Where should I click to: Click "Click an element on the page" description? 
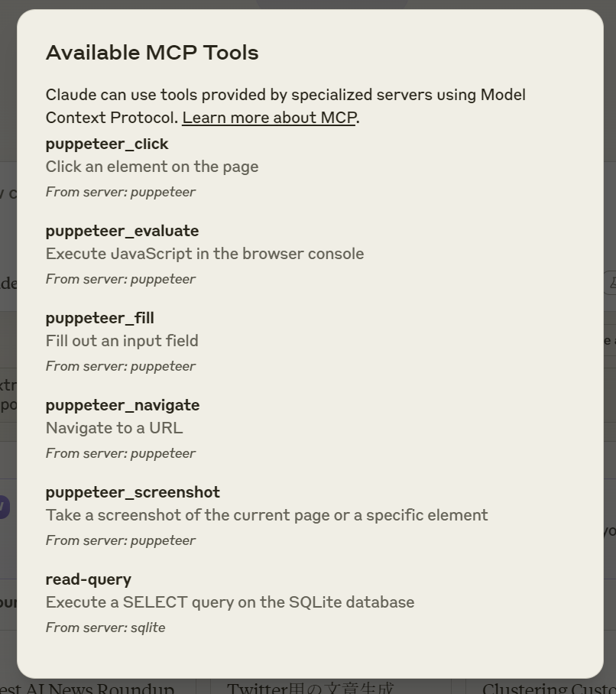point(152,167)
